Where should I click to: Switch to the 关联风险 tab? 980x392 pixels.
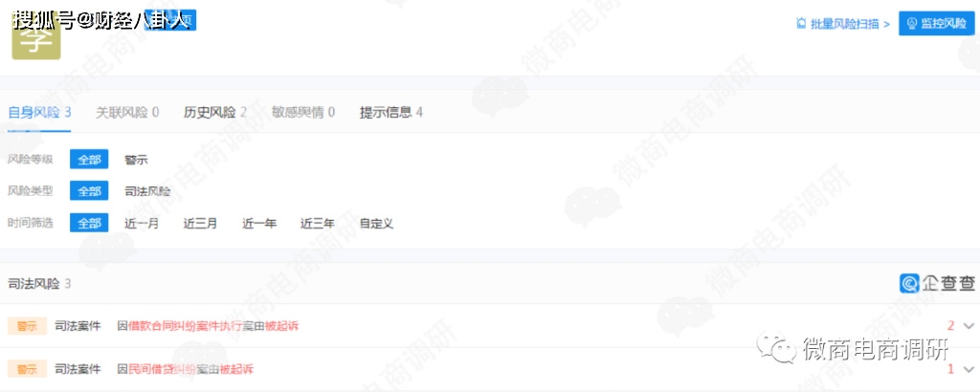click(x=127, y=113)
